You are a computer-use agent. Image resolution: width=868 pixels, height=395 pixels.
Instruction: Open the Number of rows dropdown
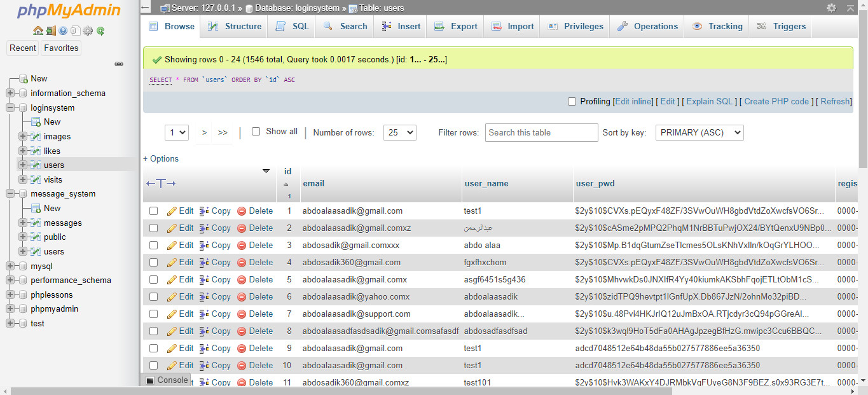399,132
